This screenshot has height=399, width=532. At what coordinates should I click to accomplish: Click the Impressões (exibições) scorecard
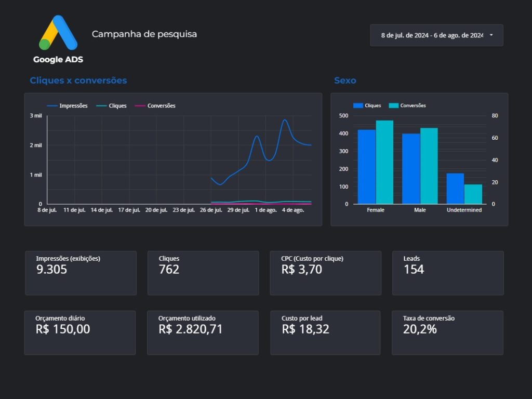[x=81, y=273]
